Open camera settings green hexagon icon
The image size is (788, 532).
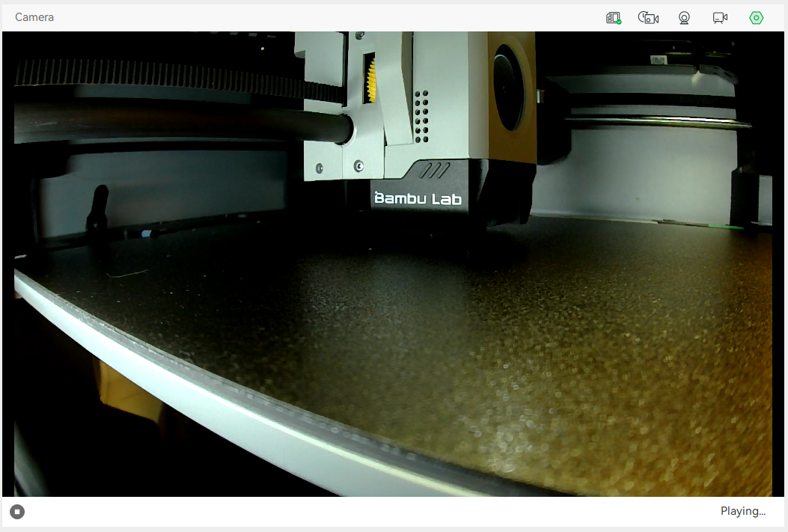tap(757, 18)
